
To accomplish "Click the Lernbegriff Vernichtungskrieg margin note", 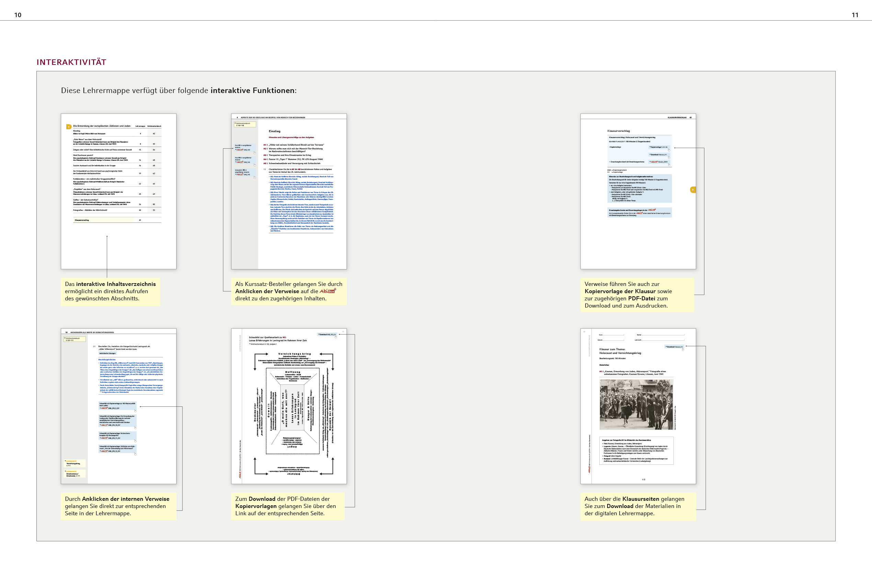I will point(75,463).
